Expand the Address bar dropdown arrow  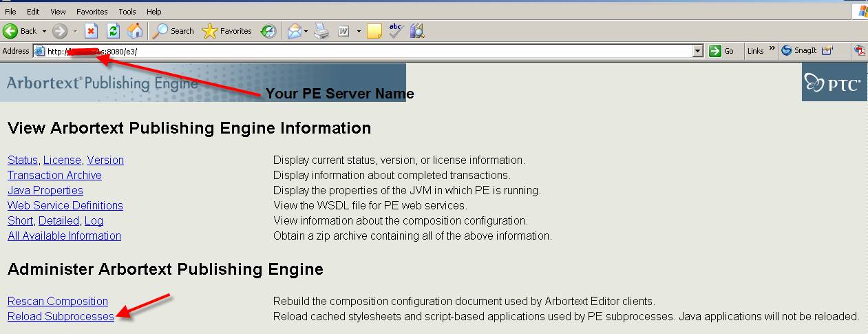[697, 51]
